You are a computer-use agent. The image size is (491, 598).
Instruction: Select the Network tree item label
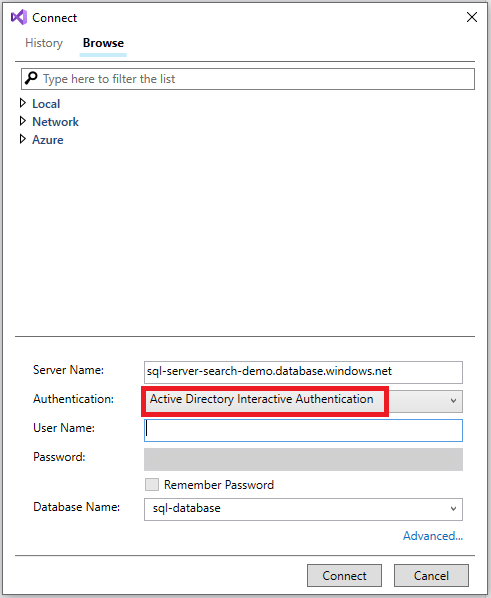pyautogui.click(x=55, y=122)
